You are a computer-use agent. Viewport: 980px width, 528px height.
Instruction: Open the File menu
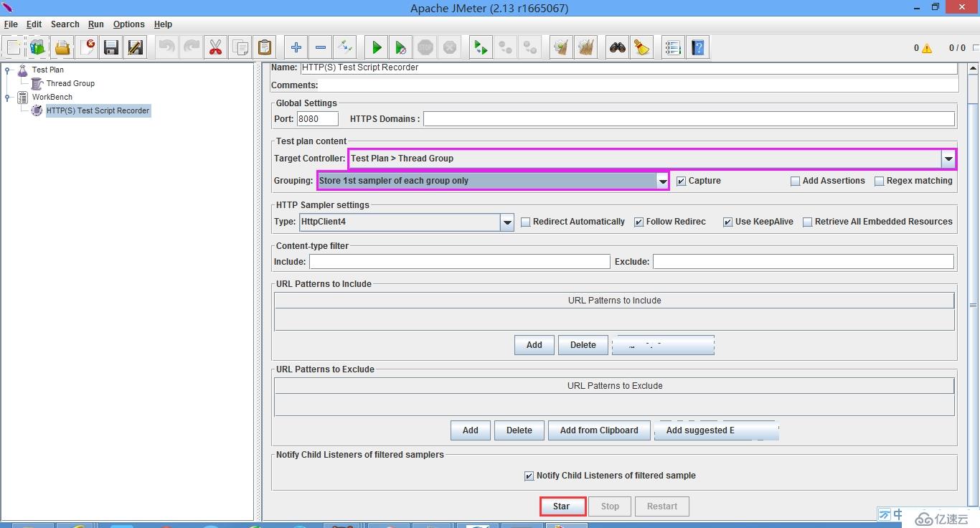coord(11,24)
